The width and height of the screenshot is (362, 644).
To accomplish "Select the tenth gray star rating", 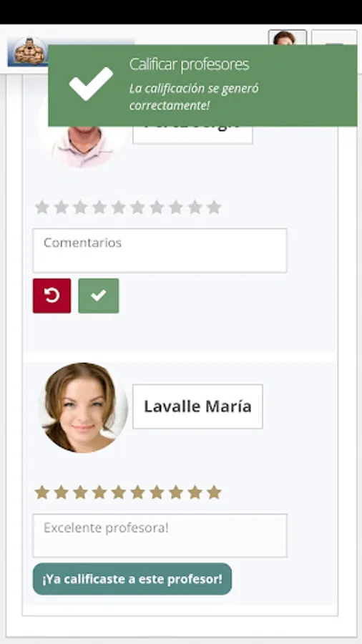I will (x=214, y=208).
